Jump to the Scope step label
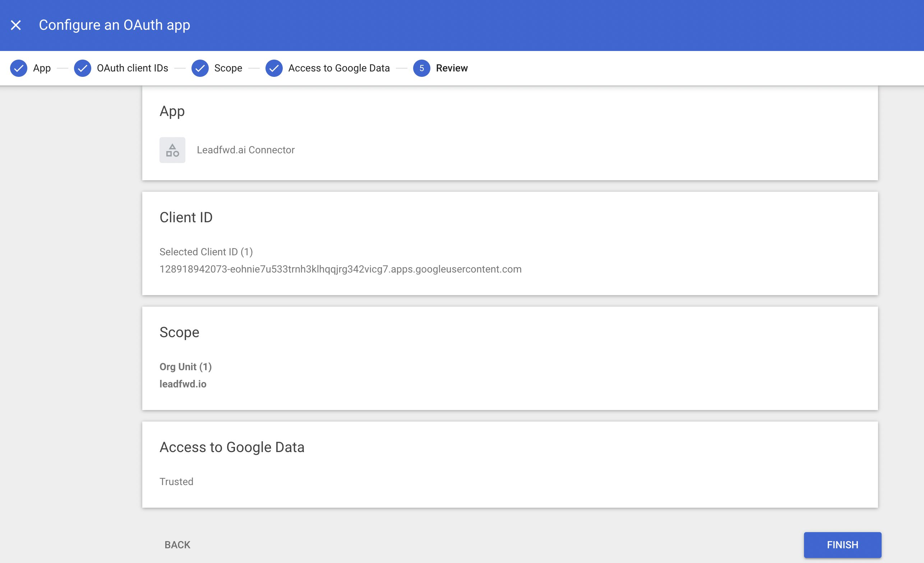The image size is (924, 563). (228, 68)
